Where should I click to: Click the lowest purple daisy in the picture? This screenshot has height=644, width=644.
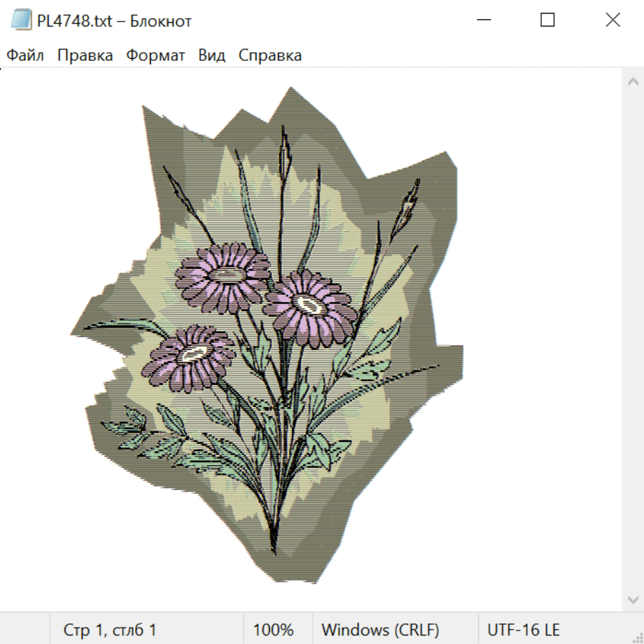point(190,358)
